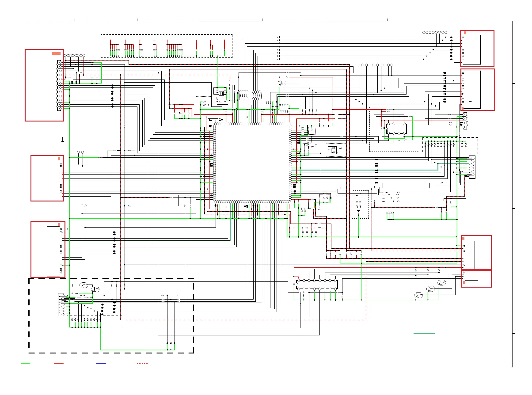
Task: Click the test point row above the right 8-pin IC
Action: [374, 65]
